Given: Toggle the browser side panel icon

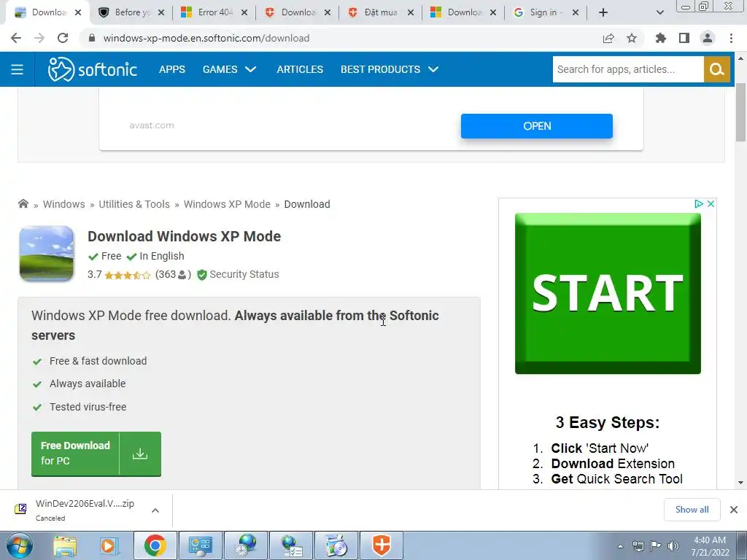Looking at the screenshot, I should (x=684, y=38).
